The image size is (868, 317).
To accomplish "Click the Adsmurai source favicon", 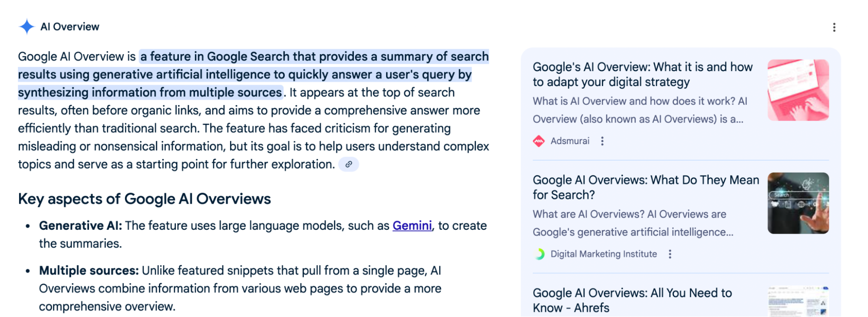I will pos(538,141).
